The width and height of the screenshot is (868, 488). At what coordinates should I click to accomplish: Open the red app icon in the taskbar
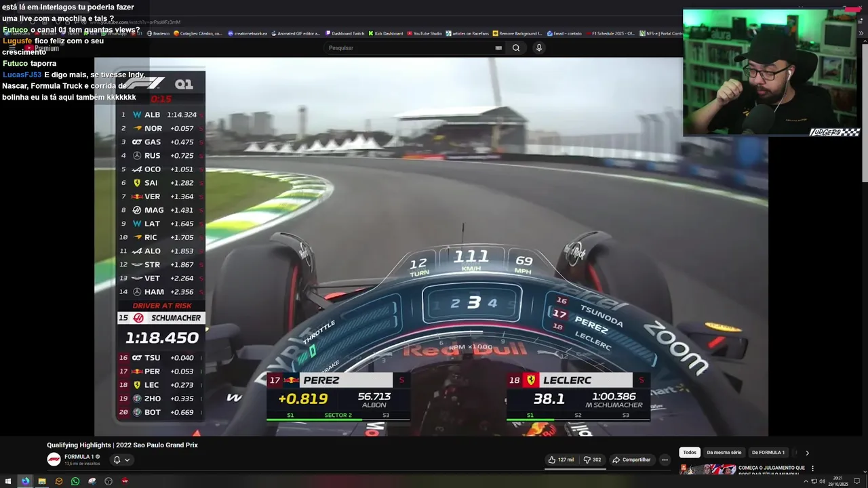pos(125,481)
